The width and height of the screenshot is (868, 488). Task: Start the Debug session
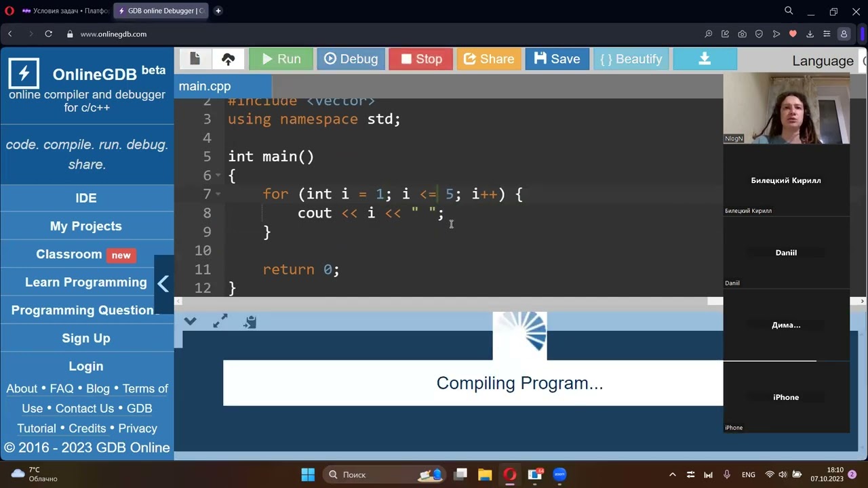coord(351,59)
